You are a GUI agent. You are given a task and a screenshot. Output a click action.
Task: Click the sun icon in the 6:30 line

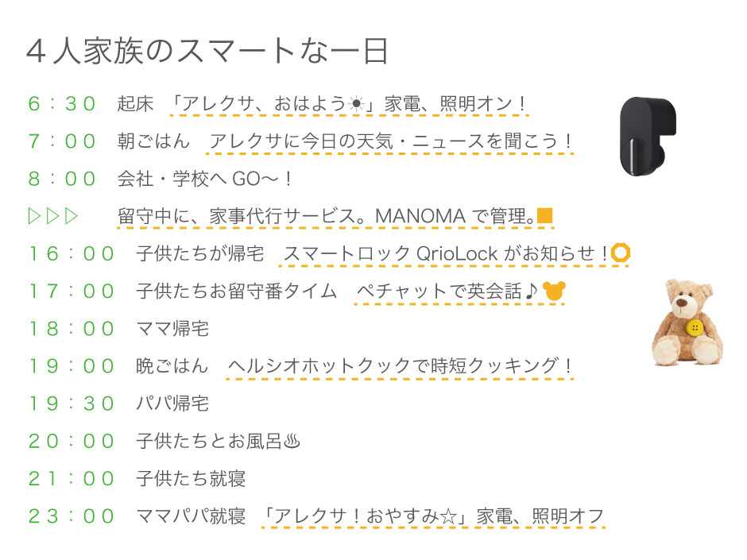(x=356, y=103)
